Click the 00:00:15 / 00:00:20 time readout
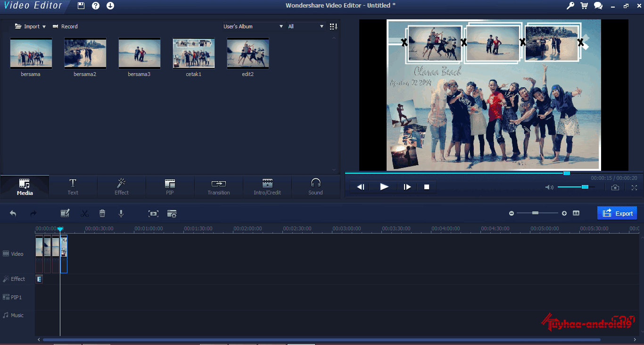Screen dimensions: 644x345 pos(614,178)
